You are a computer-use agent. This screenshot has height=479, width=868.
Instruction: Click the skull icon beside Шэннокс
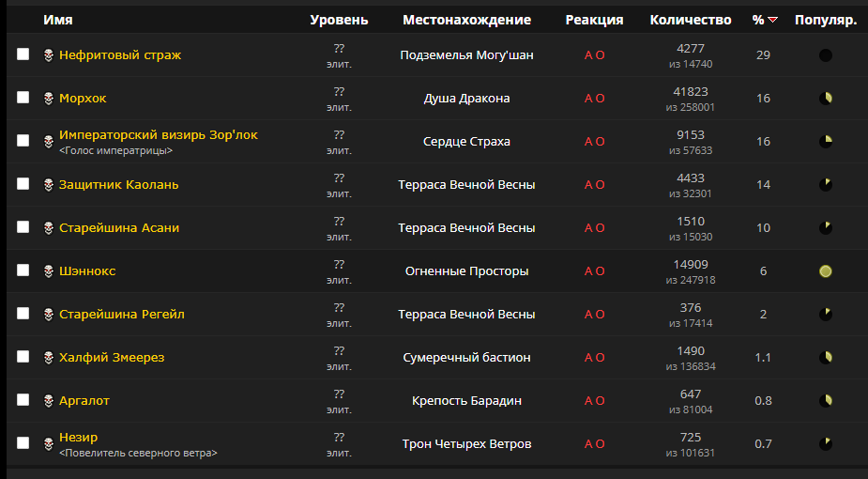48,271
